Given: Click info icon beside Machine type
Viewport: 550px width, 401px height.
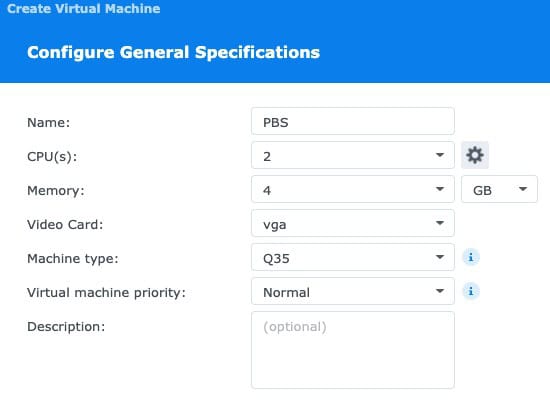Looking at the screenshot, I should click(471, 258).
